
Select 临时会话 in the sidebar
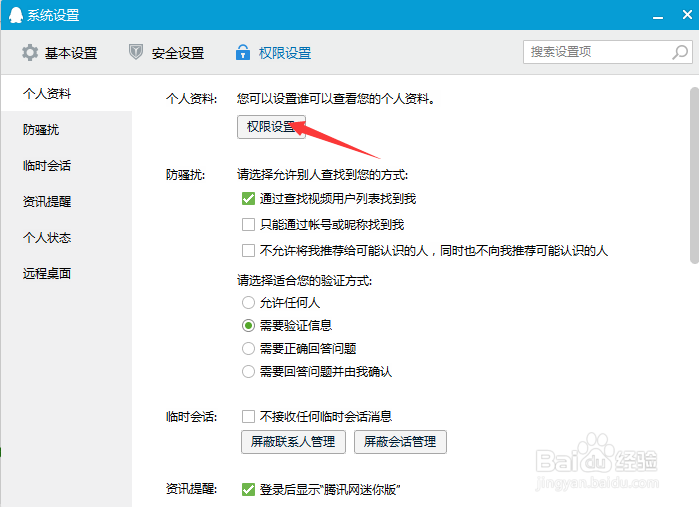(x=66, y=165)
